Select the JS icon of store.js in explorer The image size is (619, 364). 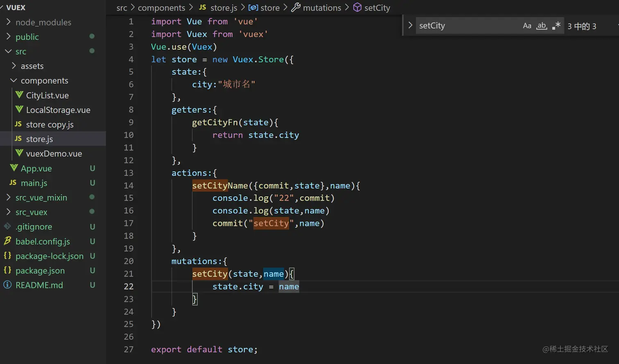[x=18, y=139]
